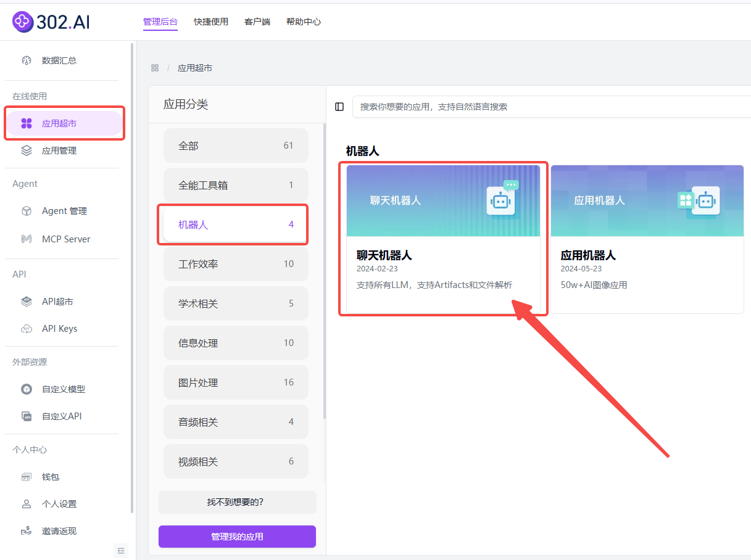Click the 2024-02-23 date text
Viewport: 751px width, 560px height.
coord(377,269)
